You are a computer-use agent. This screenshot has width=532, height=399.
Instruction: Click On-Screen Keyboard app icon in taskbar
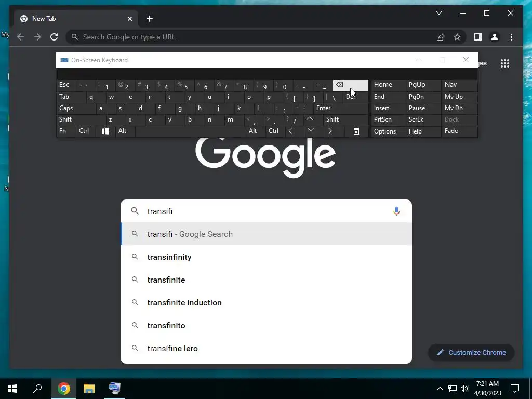click(x=115, y=389)
